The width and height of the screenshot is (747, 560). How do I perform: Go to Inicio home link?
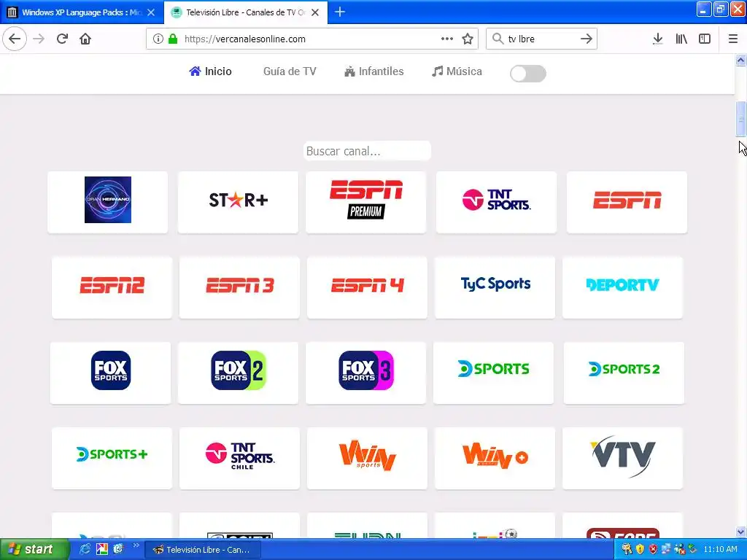pyautogui.click(x=210, y=71)
